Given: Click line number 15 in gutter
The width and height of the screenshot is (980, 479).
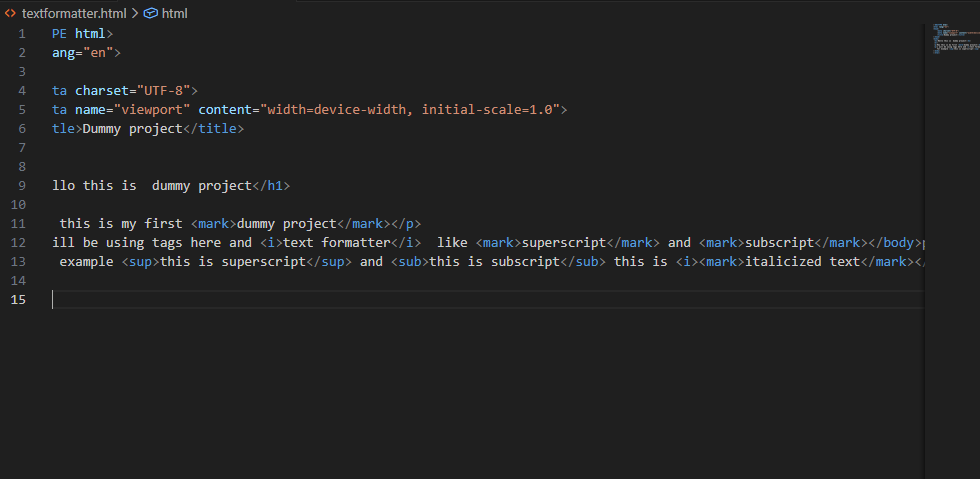Looking at the screenshot, I should 19,300.
